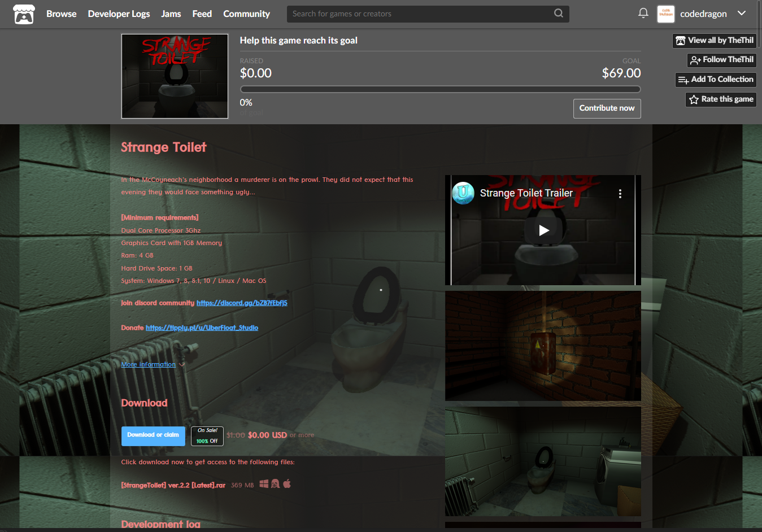Image resolution: width=762 pixels, height=532 pixels.
Task: Click the goal funding progress bar
Action: pos(440,89)
